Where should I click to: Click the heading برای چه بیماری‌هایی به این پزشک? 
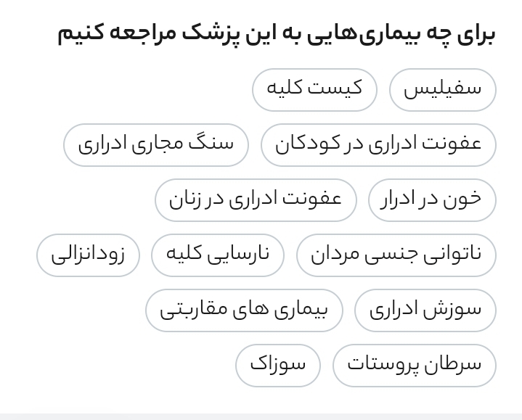pyautogui.click(x=277, y=33)
